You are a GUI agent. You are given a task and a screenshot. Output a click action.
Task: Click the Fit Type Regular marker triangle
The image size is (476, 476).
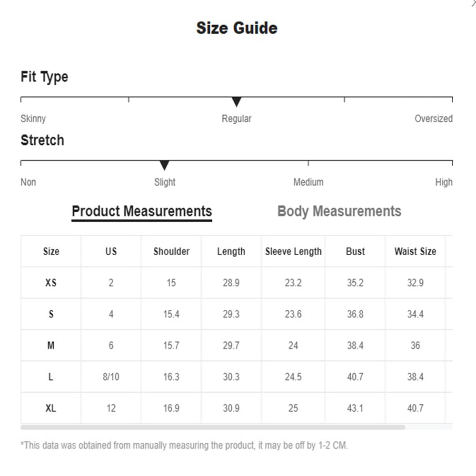click(237, 102)
